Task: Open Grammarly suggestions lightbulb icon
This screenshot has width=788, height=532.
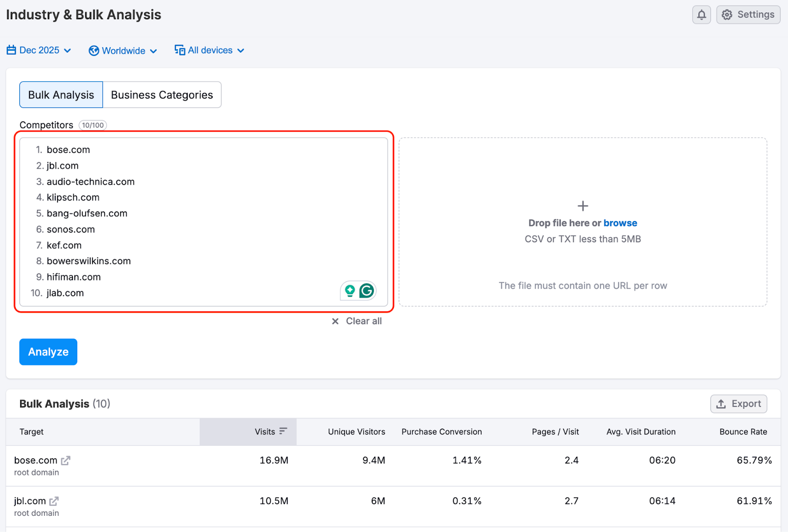Action: 350,291
